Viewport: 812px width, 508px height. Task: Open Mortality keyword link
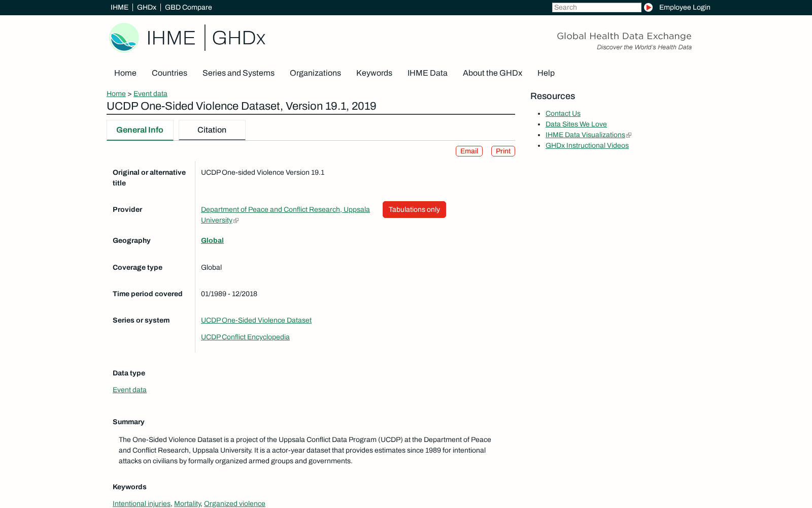[x=187, y=503]
